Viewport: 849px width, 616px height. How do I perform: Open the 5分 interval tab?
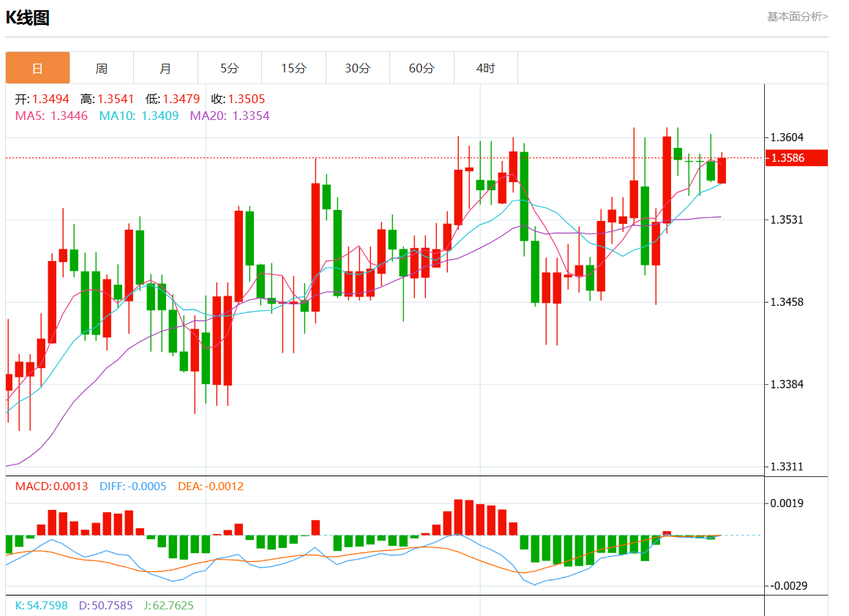(x=230, y=68)
